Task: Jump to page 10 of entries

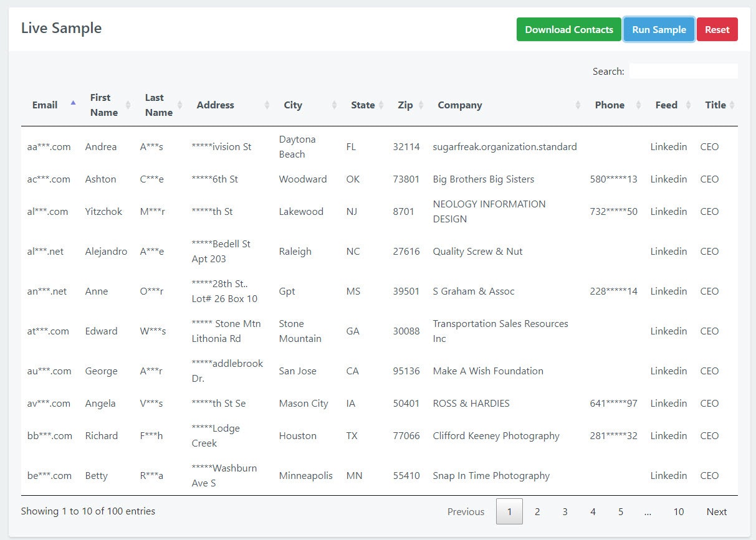Action: tap(679, 511)
